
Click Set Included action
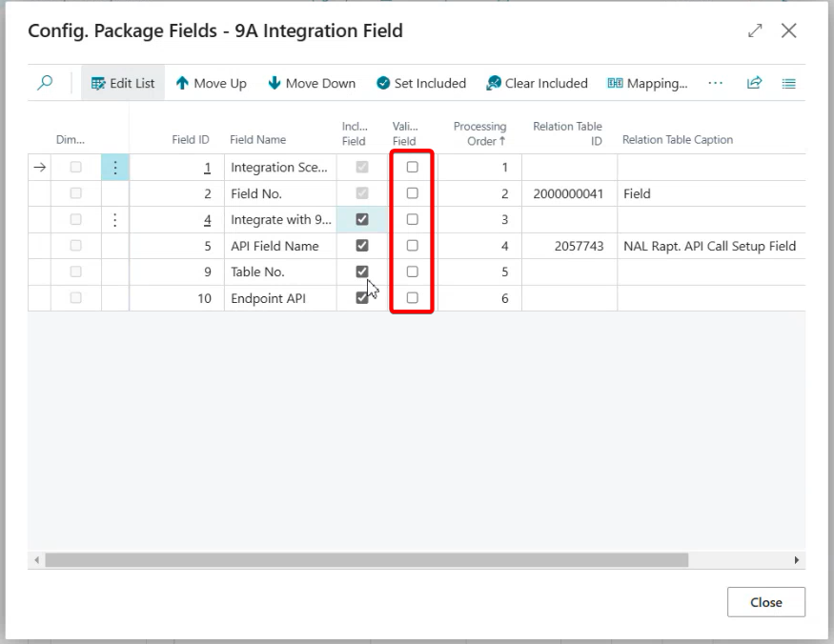click(x=420, y=83)
